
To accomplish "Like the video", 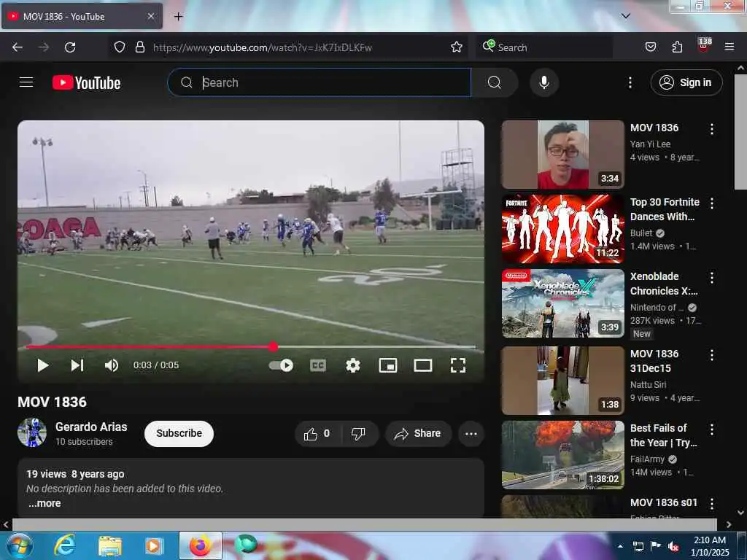I will click(318, 434).
